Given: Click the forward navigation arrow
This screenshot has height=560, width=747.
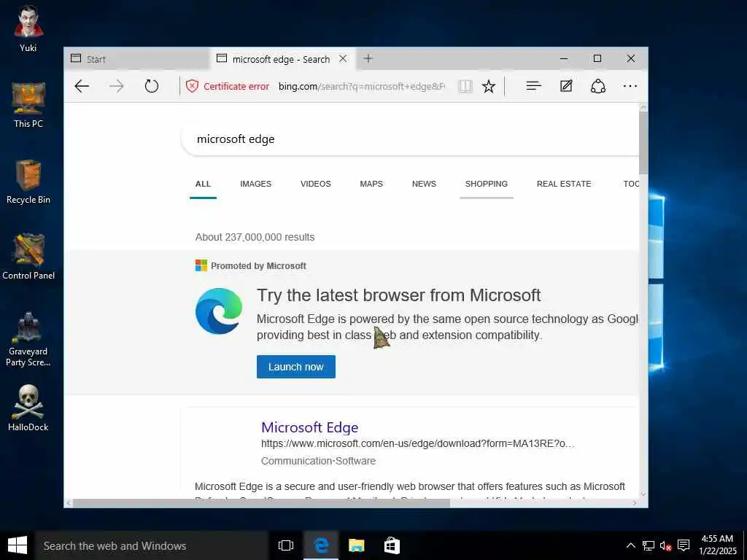Looking at the screenshot, I should click(x=116, y=86).
